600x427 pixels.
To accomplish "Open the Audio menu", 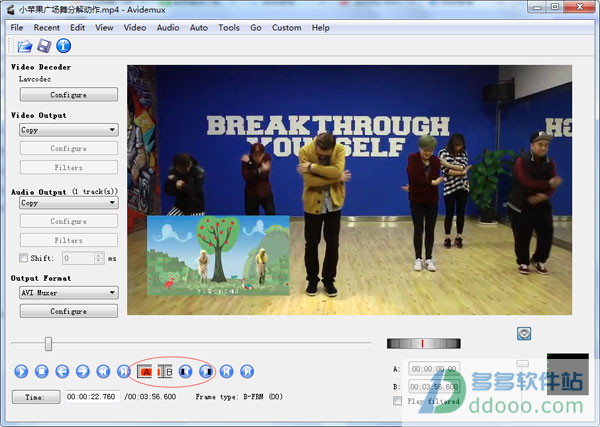I will (168, 28).
